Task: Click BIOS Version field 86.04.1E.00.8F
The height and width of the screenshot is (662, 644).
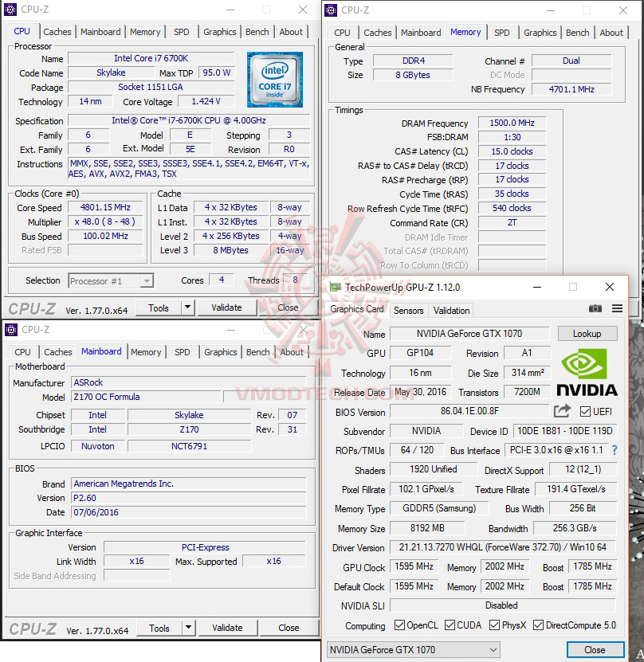Action: click(x=469, y=411)
